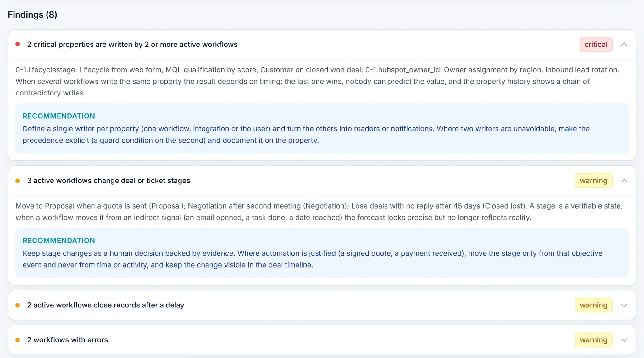
Task: Click warning badge on deal stages finding
Action: pos(593,181)
